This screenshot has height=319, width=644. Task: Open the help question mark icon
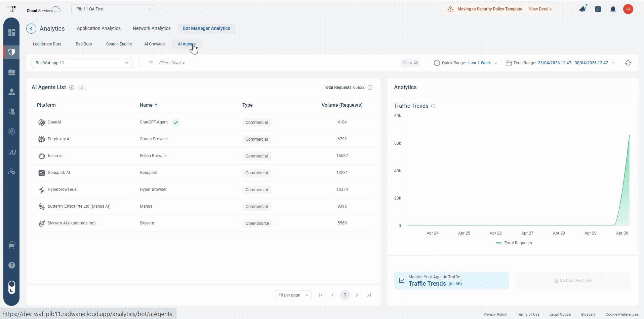tap(12, 265)
